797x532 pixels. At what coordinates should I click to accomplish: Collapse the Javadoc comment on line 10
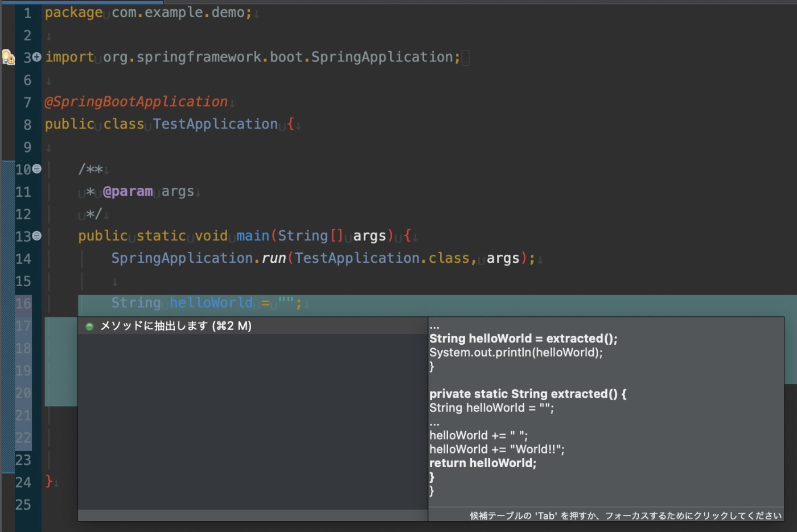[x=37, y=169]
